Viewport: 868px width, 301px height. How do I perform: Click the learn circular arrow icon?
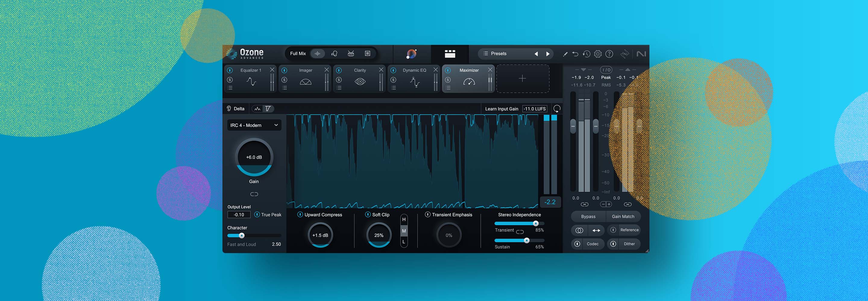(557, 109)
